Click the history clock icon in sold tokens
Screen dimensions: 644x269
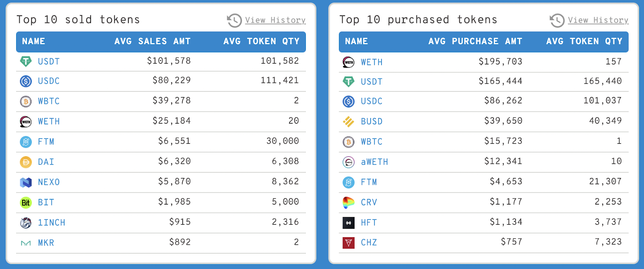(x=234, y=20)
